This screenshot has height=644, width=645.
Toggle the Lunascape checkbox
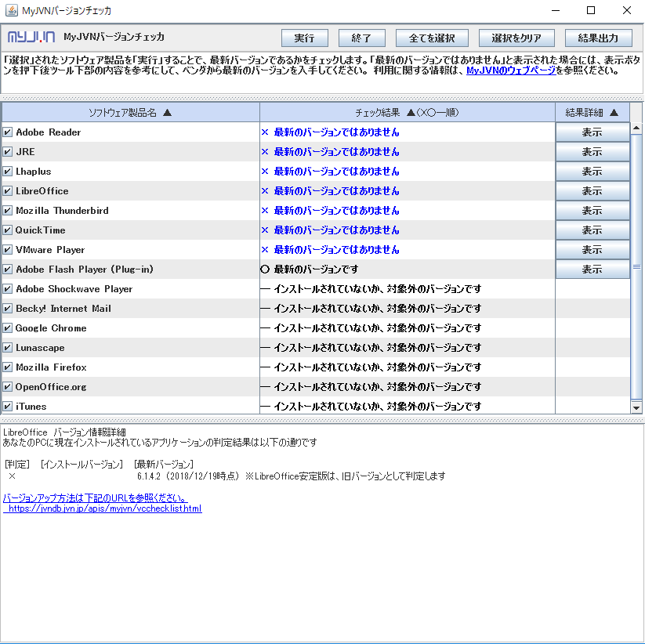pos(7,348)
